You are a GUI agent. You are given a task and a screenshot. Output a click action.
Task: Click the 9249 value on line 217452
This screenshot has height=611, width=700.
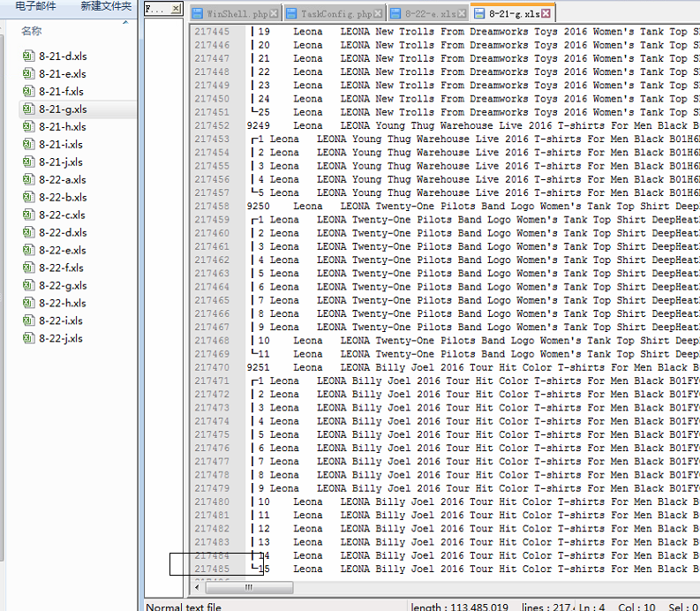click(x=258, y=125)
